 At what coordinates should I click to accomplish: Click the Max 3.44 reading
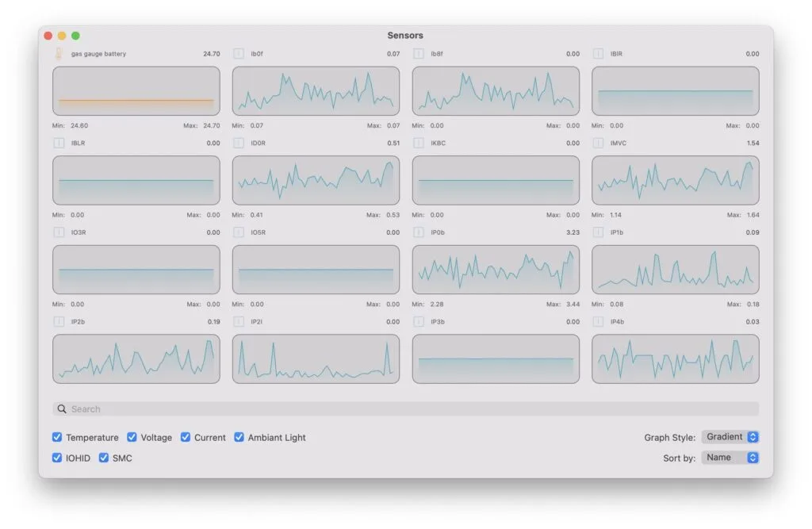(563, 304)
